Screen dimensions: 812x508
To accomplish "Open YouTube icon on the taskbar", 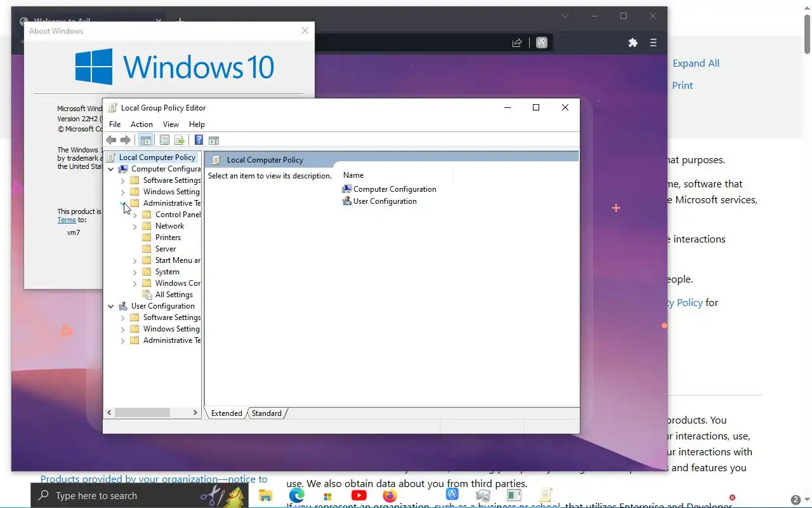I will [x=358, y=495].
